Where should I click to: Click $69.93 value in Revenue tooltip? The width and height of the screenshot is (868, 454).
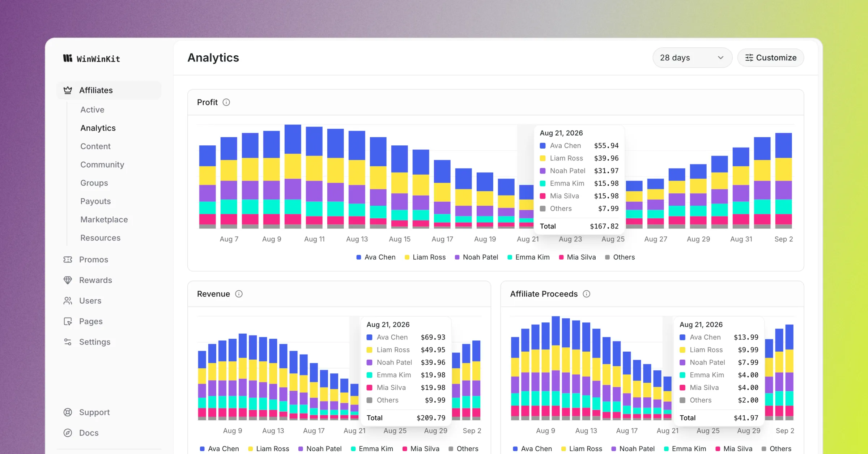pyautogui.click(x=433, y=337)
